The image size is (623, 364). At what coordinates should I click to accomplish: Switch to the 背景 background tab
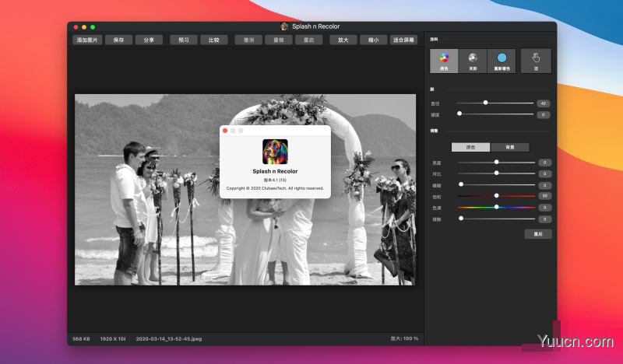click(x=510, y=147)
